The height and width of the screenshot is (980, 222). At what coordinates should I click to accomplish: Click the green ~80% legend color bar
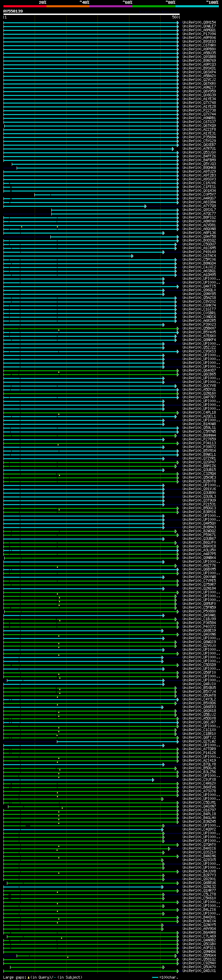click(154, 6)
